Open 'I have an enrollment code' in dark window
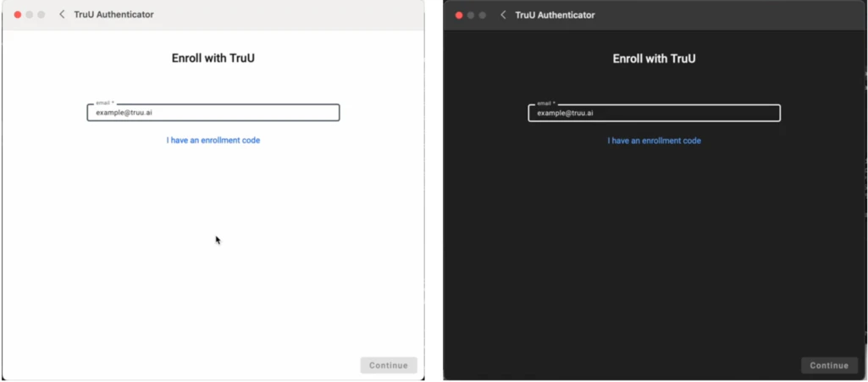Viewport: 868px width, 382px height. pyautogui.click(x=655, y=141)
